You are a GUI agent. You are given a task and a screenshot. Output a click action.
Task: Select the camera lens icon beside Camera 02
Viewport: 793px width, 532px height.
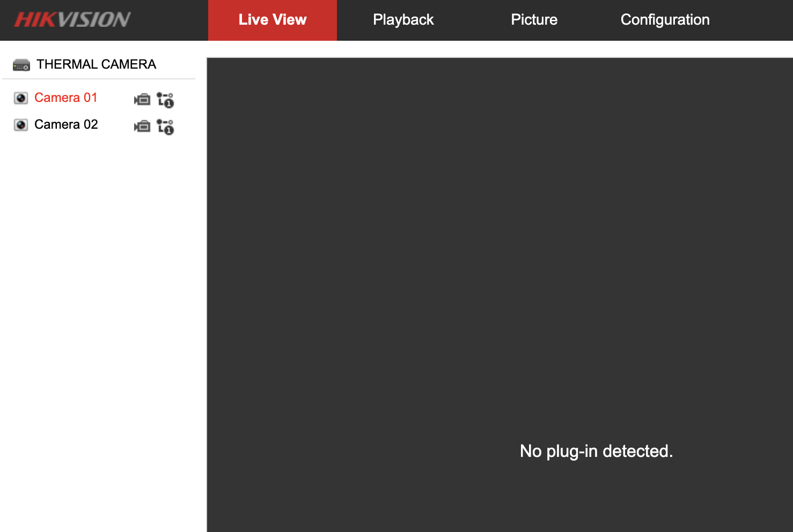tap(20, 125)
